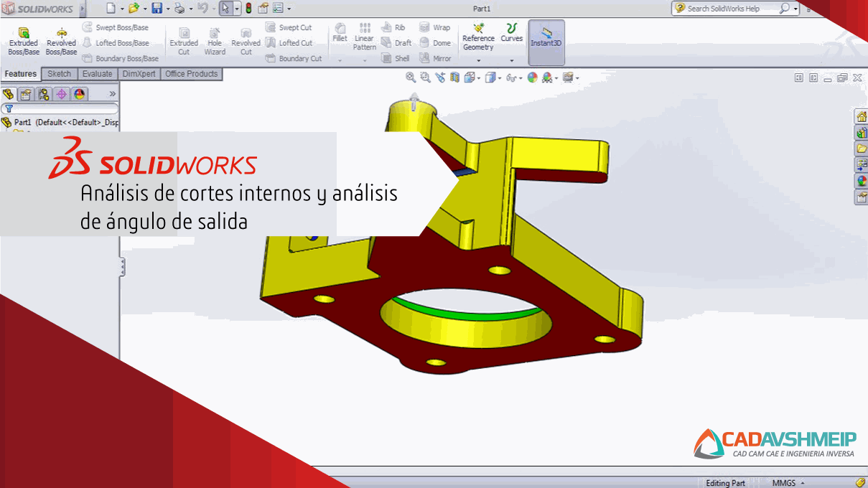Click the search magnifier icon
Viewport: 868px width, 488px height.
tap(785, 9)
